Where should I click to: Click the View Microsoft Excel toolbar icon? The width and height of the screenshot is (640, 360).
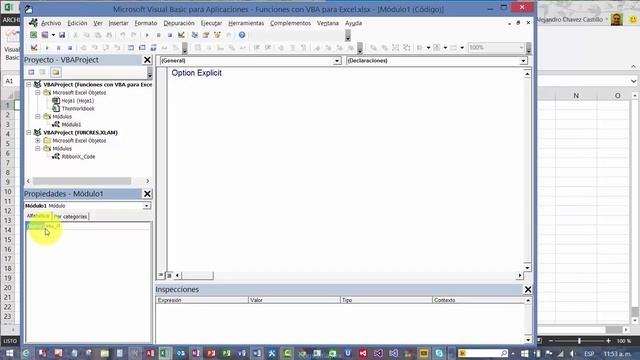[x=33, y=35]
